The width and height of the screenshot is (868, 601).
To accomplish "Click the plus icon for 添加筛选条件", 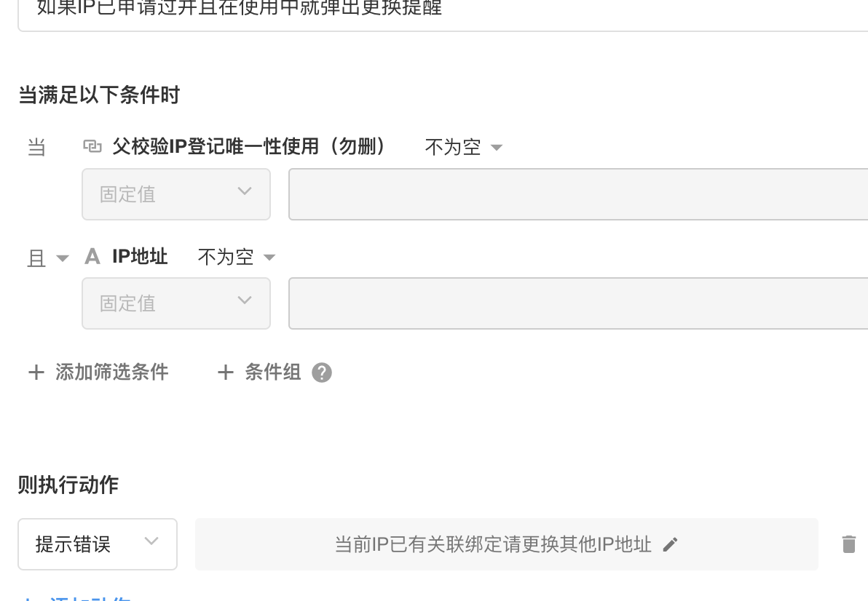I will tap(36, 373).
